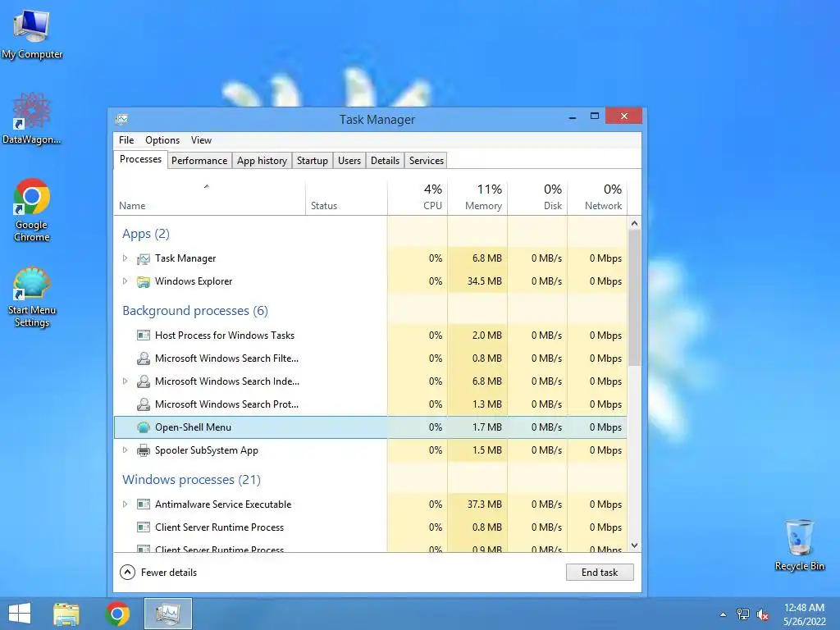Click Background processes (6) heading
Image resolution: width=840 pixels, height=630 pixels.
coord(195,311)
